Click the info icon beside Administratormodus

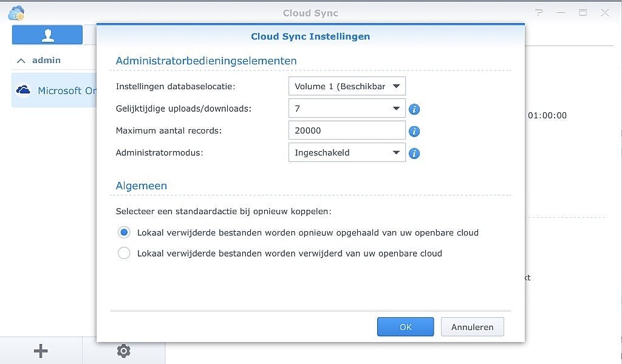414,153
